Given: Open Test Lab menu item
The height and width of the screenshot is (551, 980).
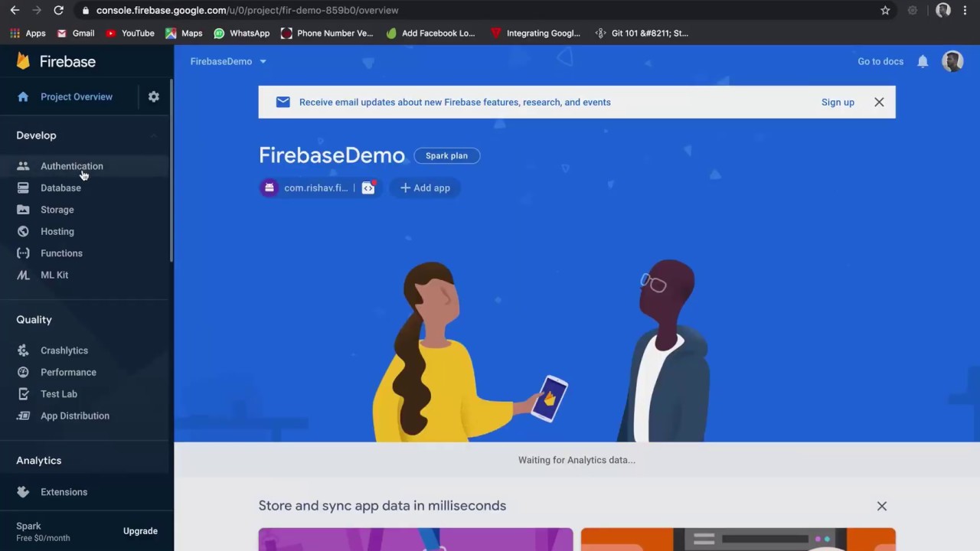Looking at the screenshot, I should (59, 394).
